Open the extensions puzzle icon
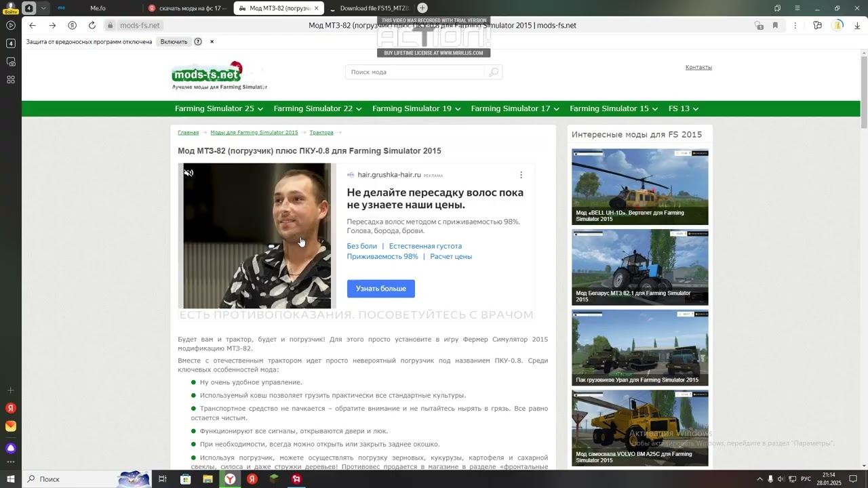This screenshot has width=868, height=488. point(818,25)
